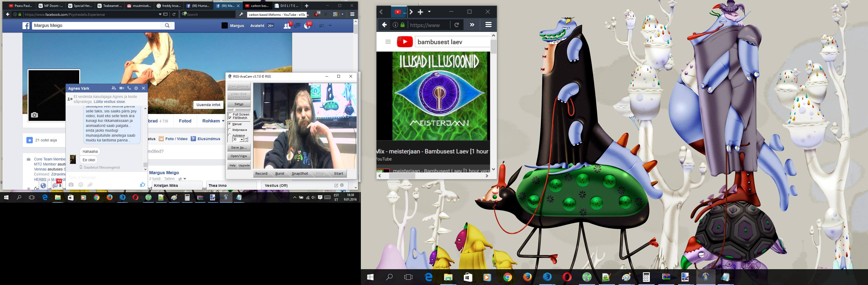
Task: Open Firefox hamburger menu in Facebook window
Action: (x=352, y=15)
